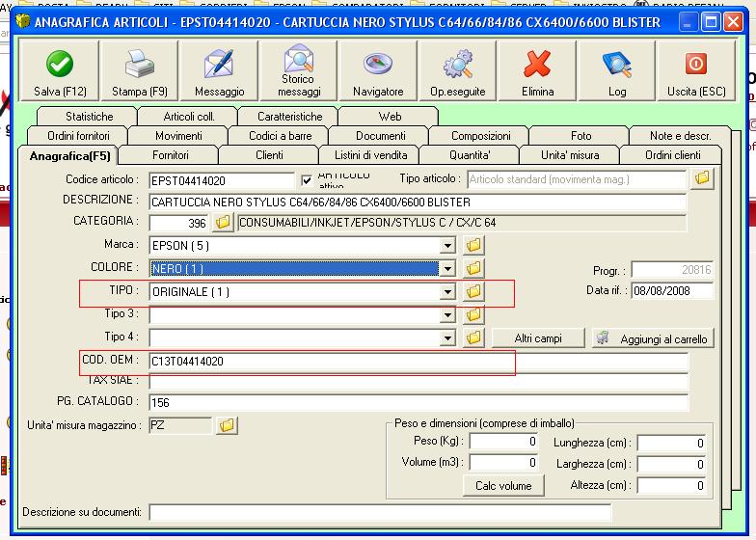This screenshot has width=756, height=540.
Task: Expand the Tipo 4 dropdown
Action: (447, 337)
